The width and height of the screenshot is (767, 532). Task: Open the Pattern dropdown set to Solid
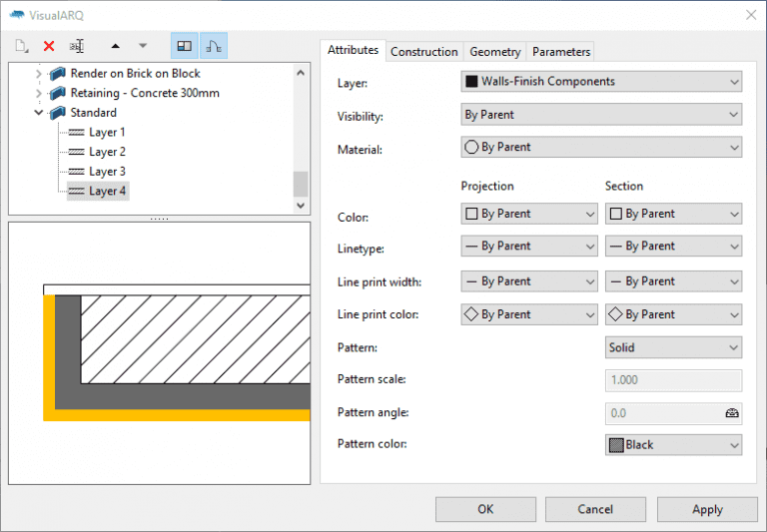point(673,347)
